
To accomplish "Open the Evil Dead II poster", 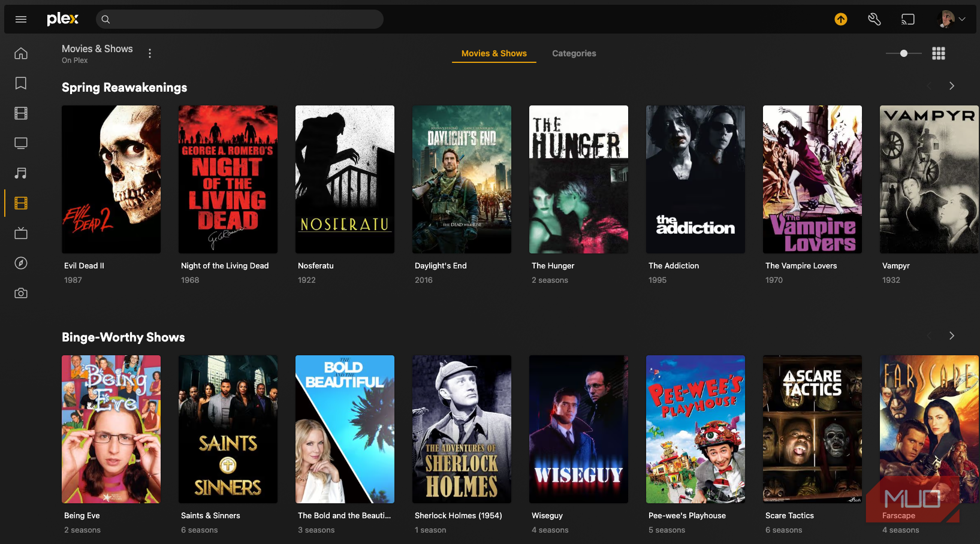I will (111, 179).
